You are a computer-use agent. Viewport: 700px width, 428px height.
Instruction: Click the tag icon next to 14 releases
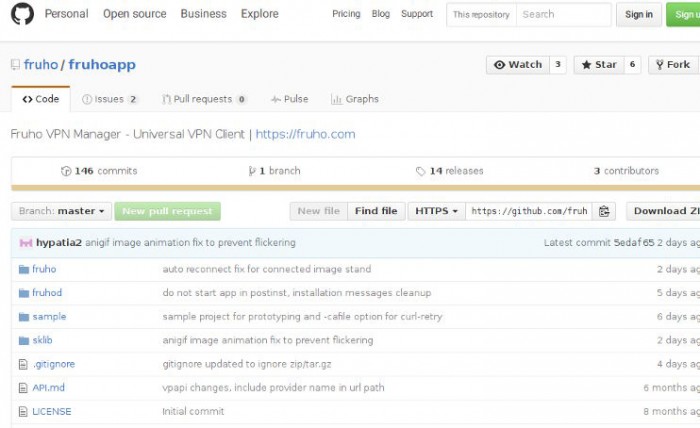[x=420, y=171]
